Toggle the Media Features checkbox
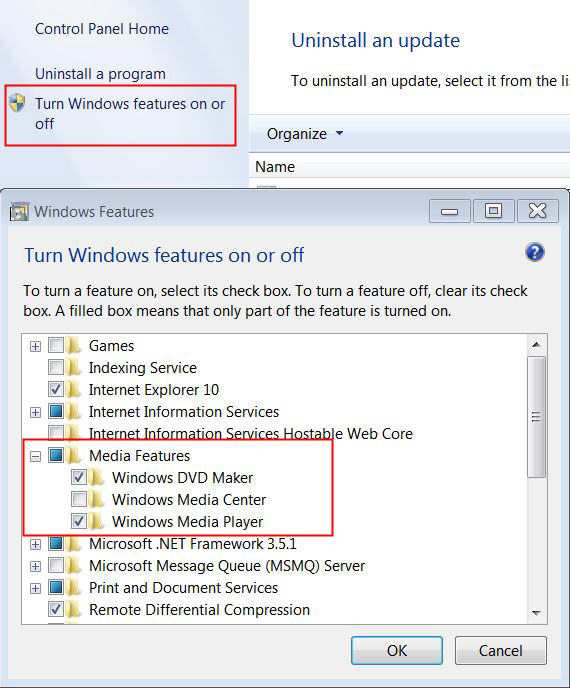 [x=56, y=455]
